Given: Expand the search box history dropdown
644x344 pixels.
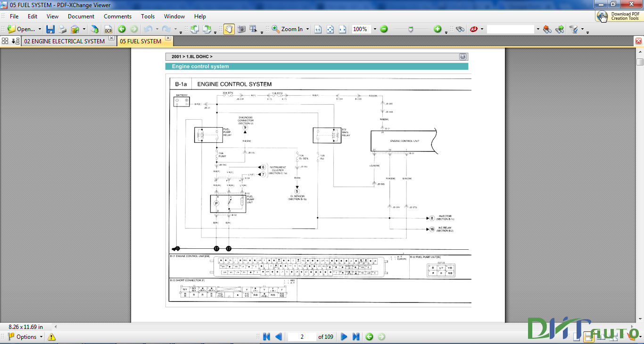Looking at the screenshot, I should click(537, 29).
